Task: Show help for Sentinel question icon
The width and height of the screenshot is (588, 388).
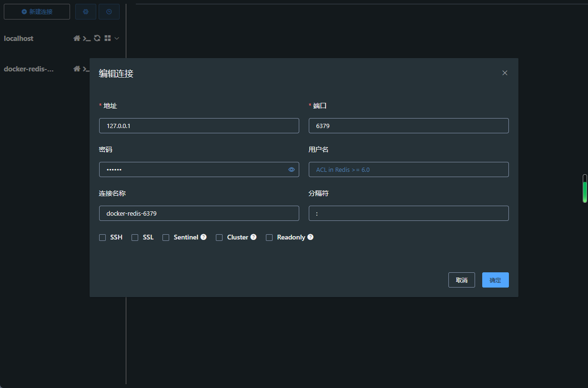Action: point(203,237)
